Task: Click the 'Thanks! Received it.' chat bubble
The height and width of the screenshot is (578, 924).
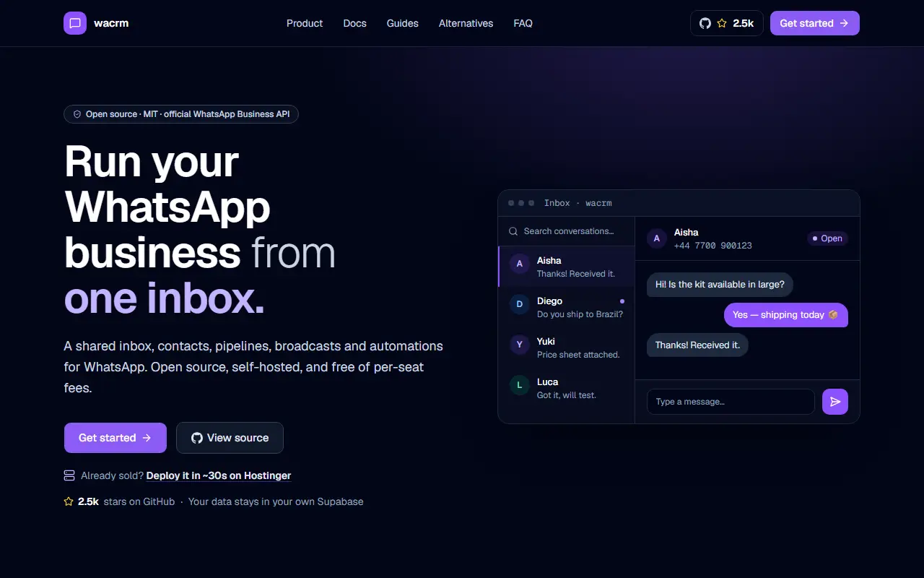Action: coord(697,345)
